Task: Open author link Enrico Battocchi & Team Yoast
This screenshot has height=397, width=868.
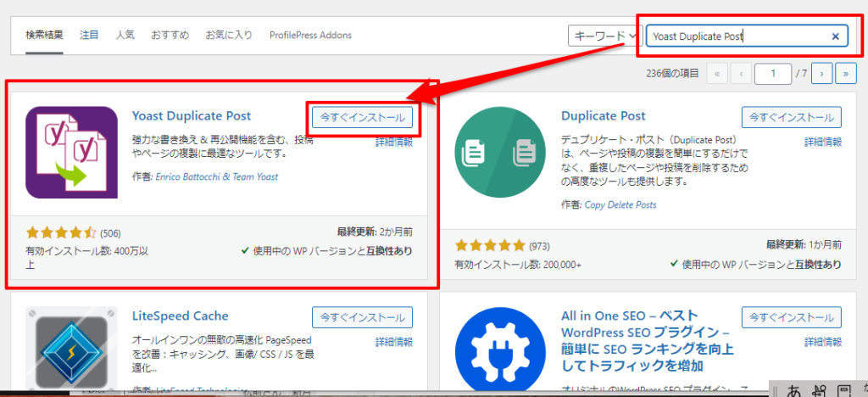Action: (217, 176)
